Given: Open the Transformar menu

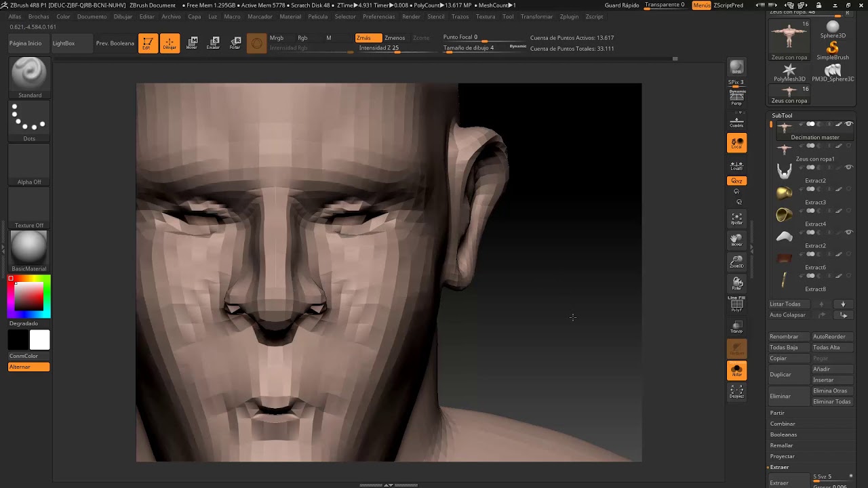Looking at the screenshot, I should [536, 16].
